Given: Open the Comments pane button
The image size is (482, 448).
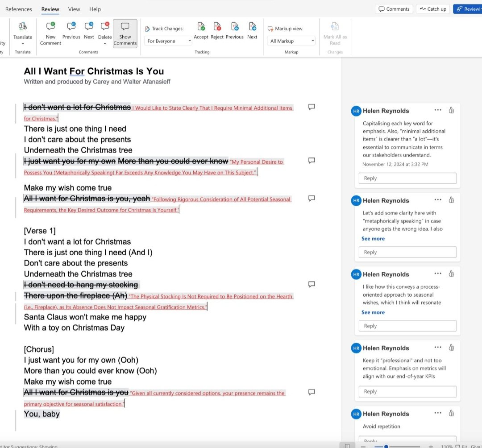Looking at the screenshot, I should [394, 9].
